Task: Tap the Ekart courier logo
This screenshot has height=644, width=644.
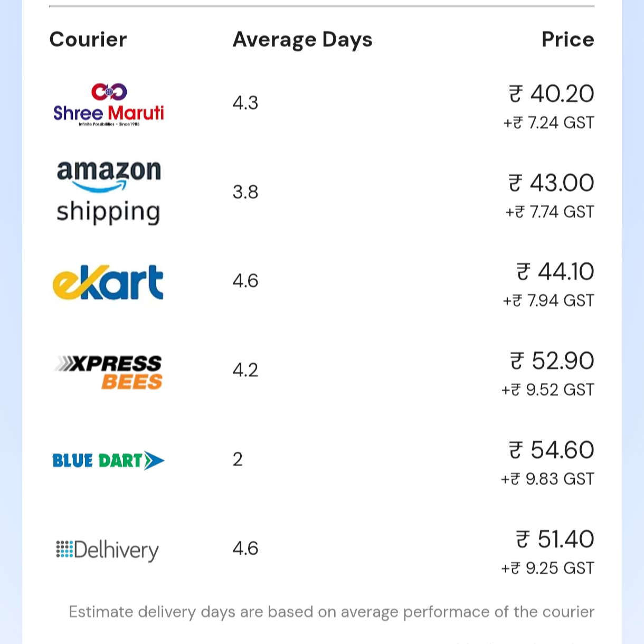Action: pos(108,282)
